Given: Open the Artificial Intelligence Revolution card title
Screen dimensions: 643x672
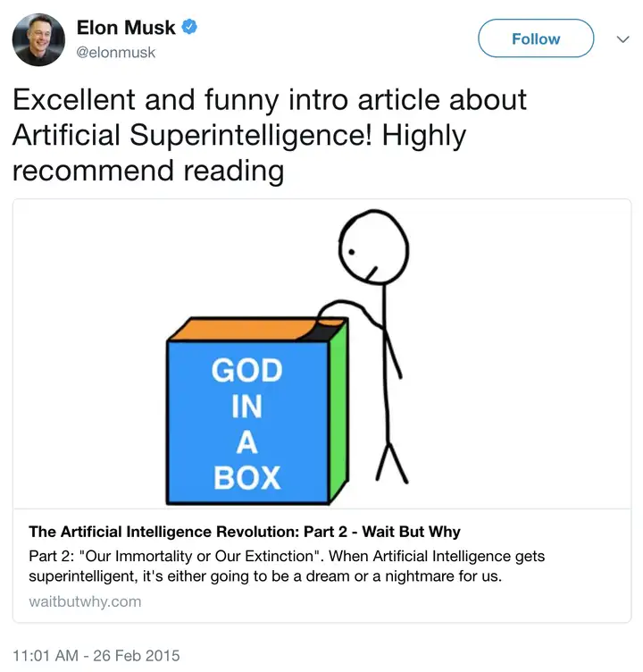Looking at the screenshot, I should point(245,532).
